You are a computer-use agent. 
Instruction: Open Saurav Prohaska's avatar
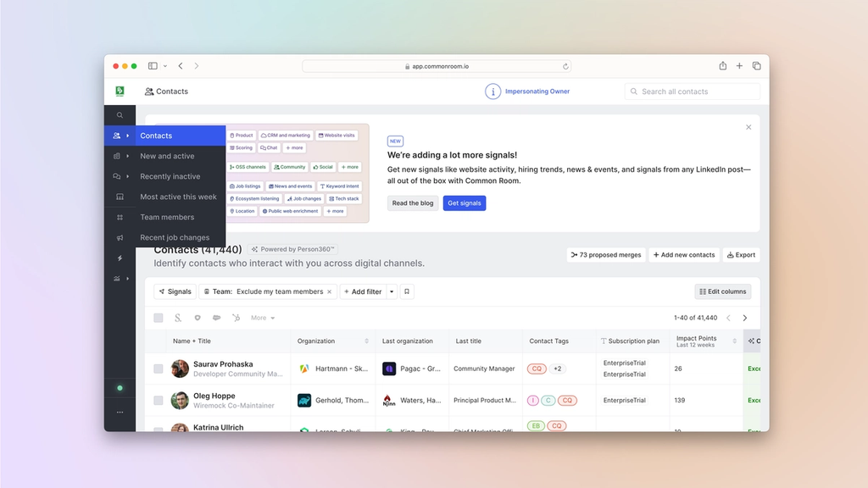point(180,369)
